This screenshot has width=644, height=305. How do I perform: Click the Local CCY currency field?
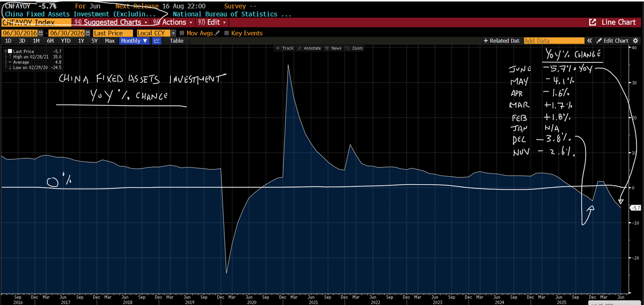[153, 33]
